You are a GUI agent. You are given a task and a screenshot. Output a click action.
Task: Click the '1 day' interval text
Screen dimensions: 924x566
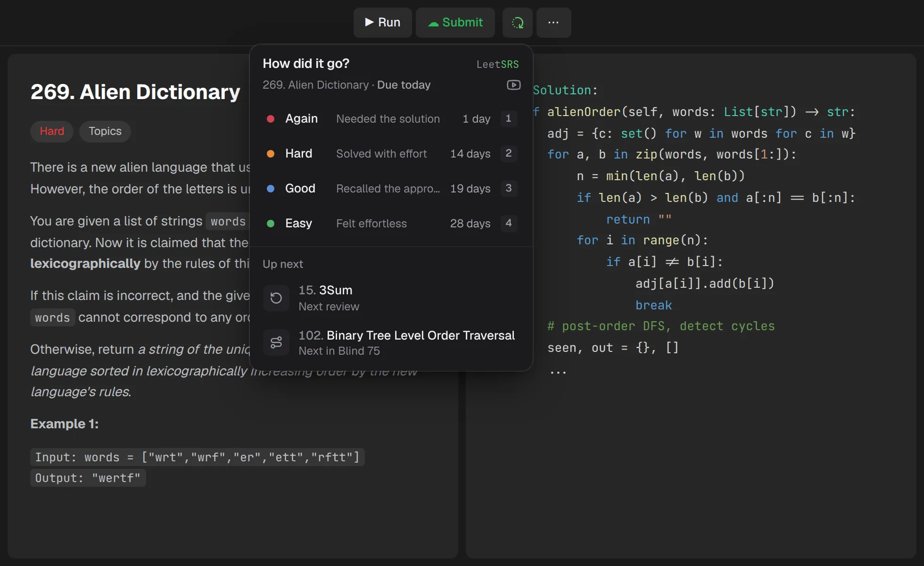coord(476,119)
